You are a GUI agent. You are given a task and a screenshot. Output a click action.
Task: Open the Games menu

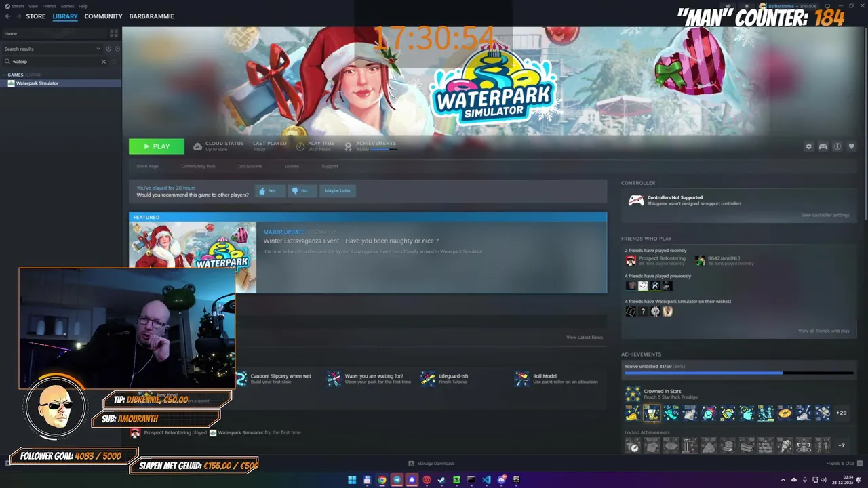pyautogui.click(x=68, y=6)
